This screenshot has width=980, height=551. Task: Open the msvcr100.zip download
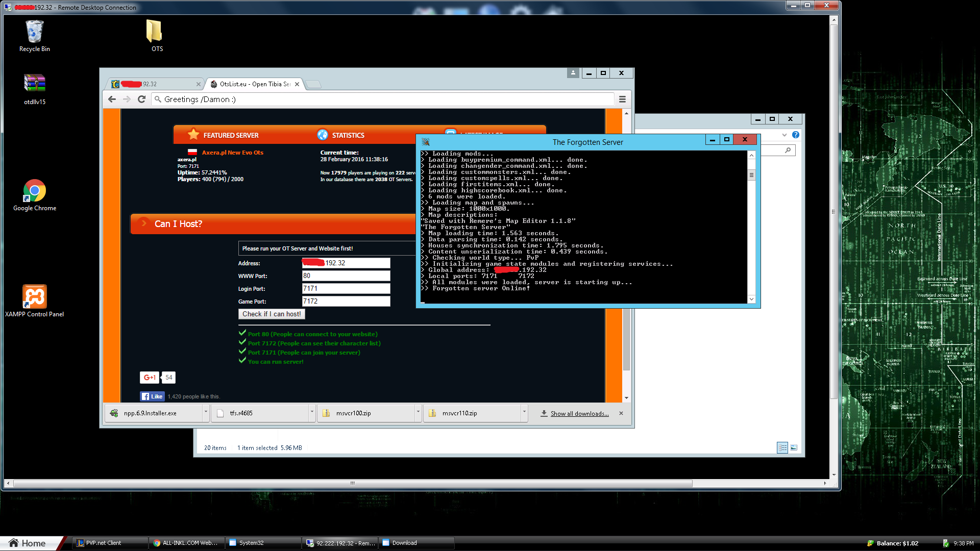click(x=365, y=413)
